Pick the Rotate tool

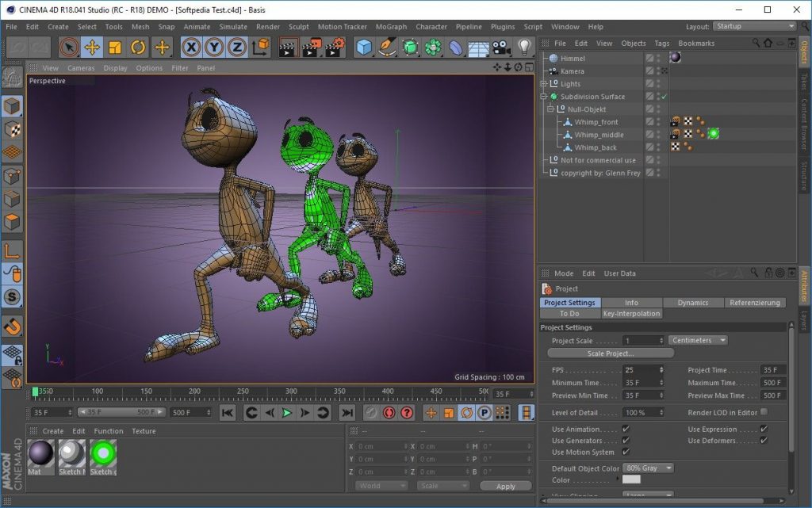click(x=138, y=48)
